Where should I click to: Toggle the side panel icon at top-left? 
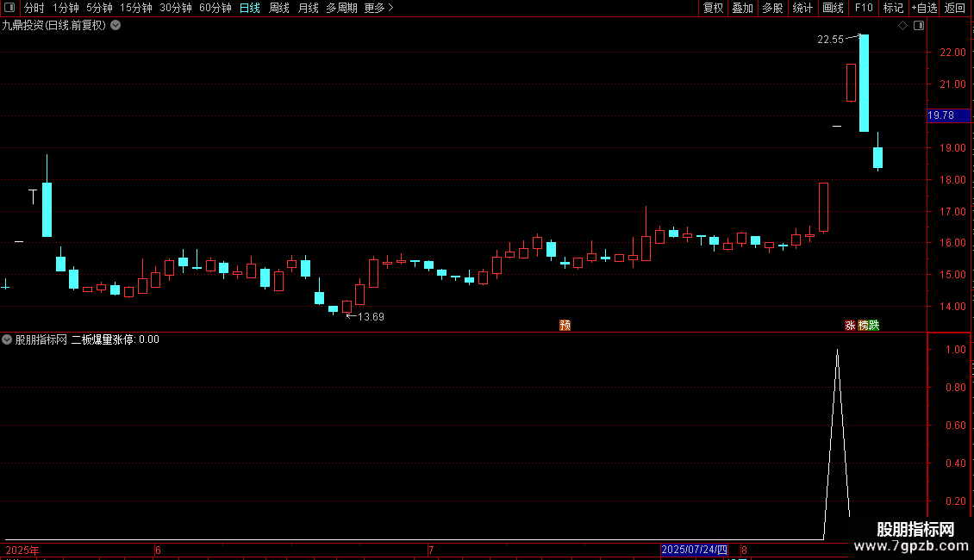(x=9, y=8)
